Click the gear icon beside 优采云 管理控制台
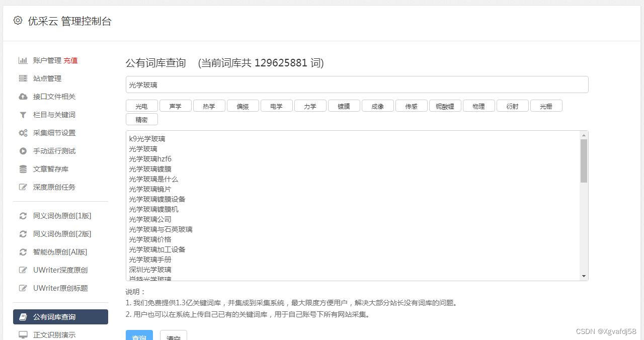This screenshot has width=644, height=340. coord(18,21)
